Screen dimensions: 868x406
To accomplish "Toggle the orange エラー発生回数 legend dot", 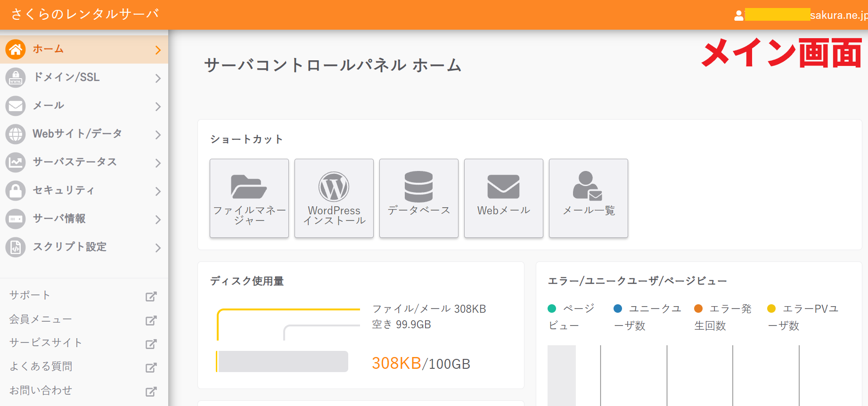I will [x=698, y=309].
